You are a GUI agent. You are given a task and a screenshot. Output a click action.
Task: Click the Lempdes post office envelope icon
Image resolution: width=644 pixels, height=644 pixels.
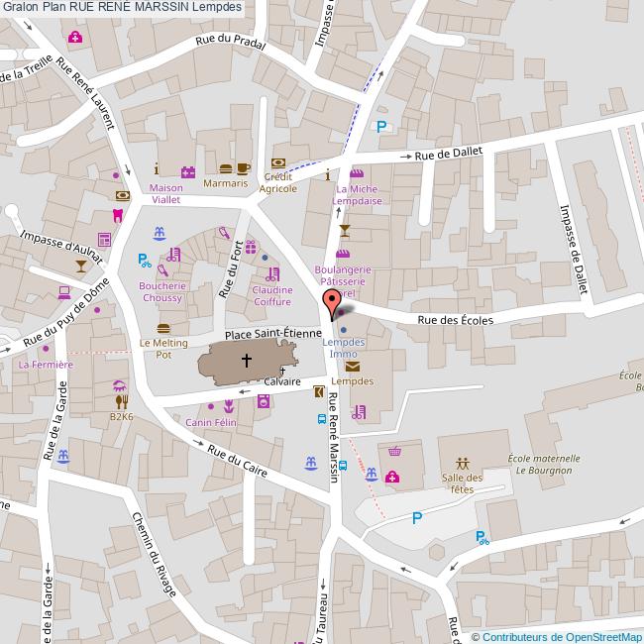354,368
